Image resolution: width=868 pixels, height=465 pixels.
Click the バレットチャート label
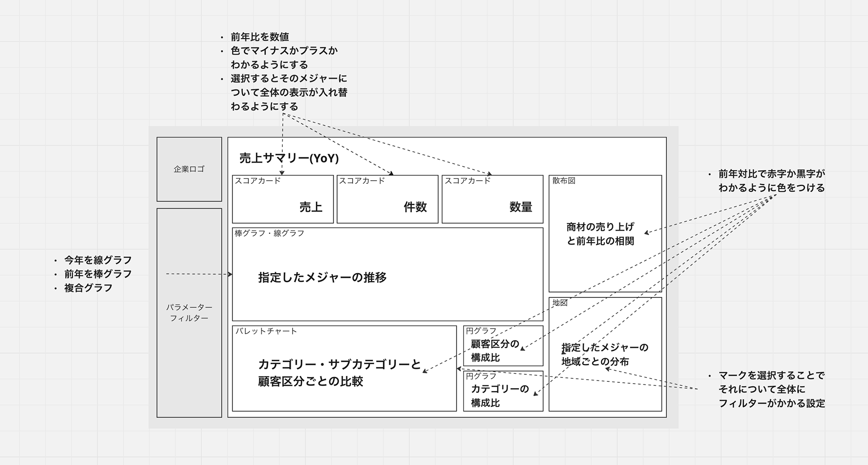tap(266, 331)
